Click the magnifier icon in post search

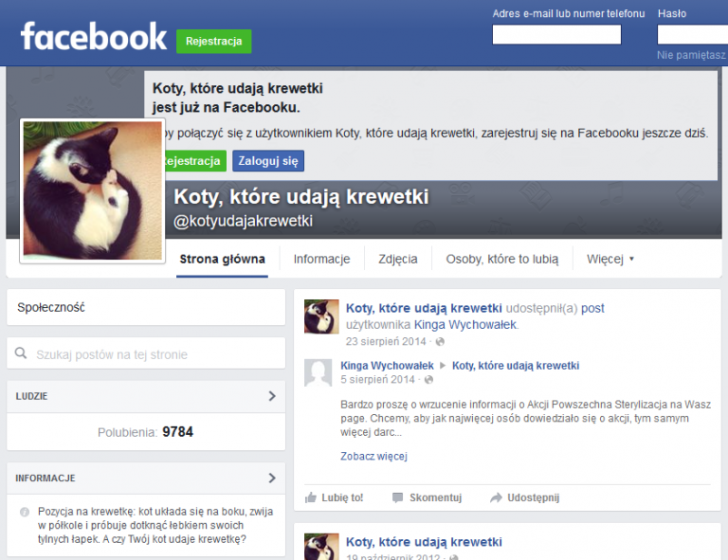[x=21, y=353]
